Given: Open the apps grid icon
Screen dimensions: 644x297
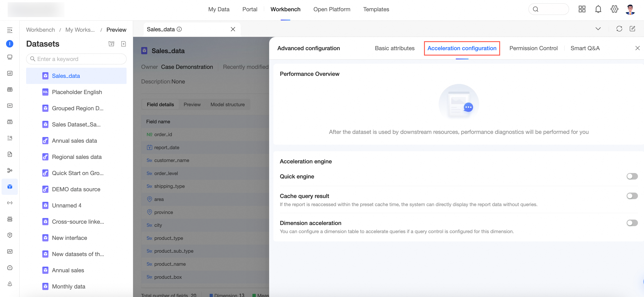Looking at the screenshot, I should 582,9.
